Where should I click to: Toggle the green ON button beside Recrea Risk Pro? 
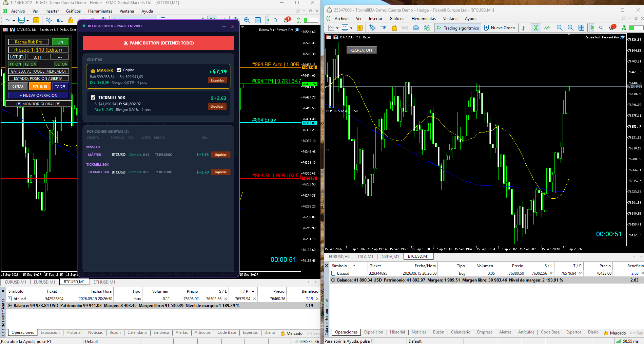[60, 42]
